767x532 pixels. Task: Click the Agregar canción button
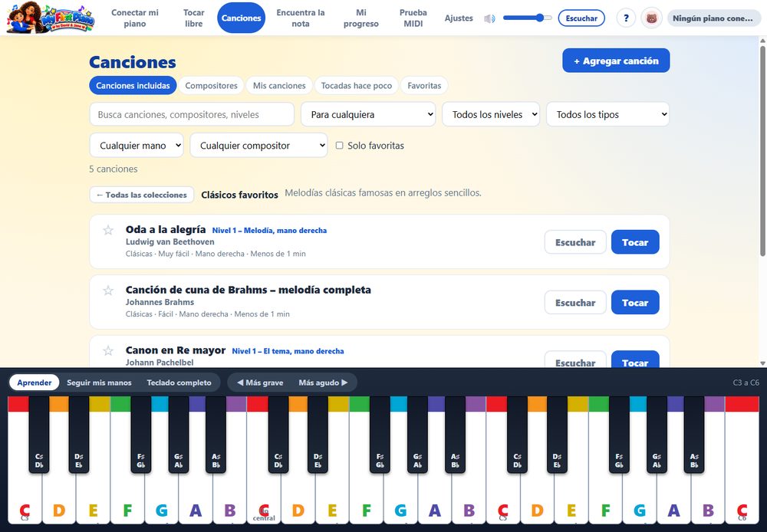pos(616,61)
